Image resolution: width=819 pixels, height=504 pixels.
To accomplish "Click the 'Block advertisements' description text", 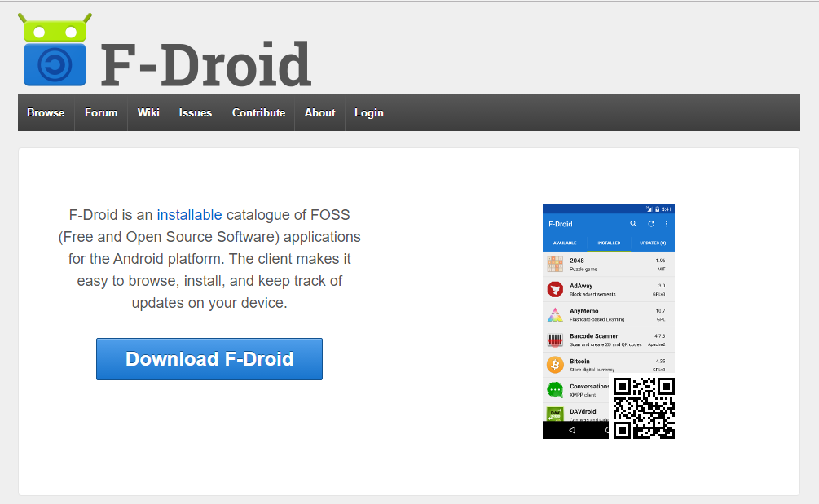I will (592, 294).
